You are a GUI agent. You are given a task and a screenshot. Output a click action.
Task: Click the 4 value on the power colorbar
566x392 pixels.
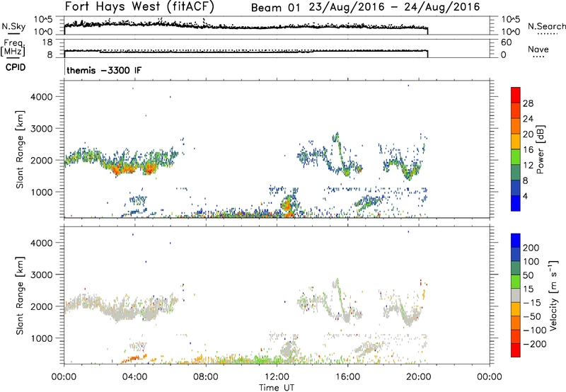[525, 196]
